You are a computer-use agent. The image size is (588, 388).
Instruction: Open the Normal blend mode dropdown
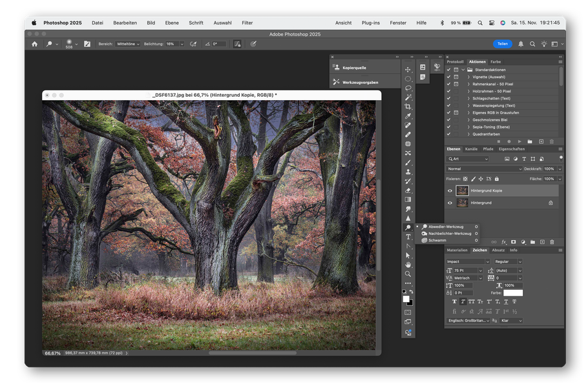pos(484,169)
